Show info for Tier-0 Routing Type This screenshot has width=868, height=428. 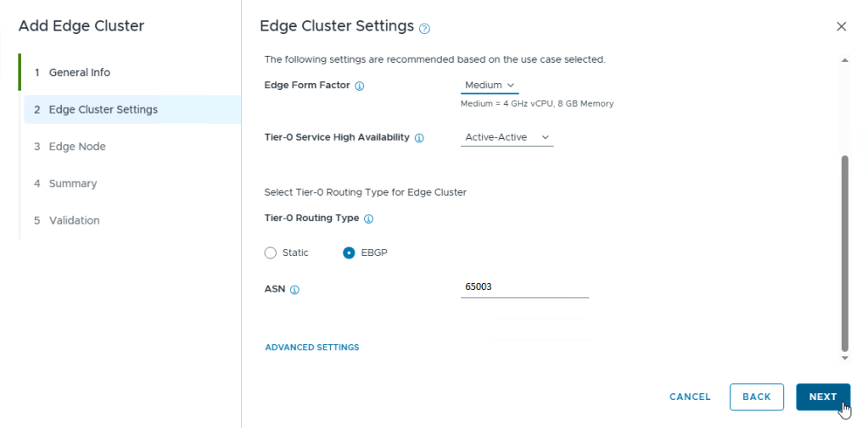click(x=368, y=219)
